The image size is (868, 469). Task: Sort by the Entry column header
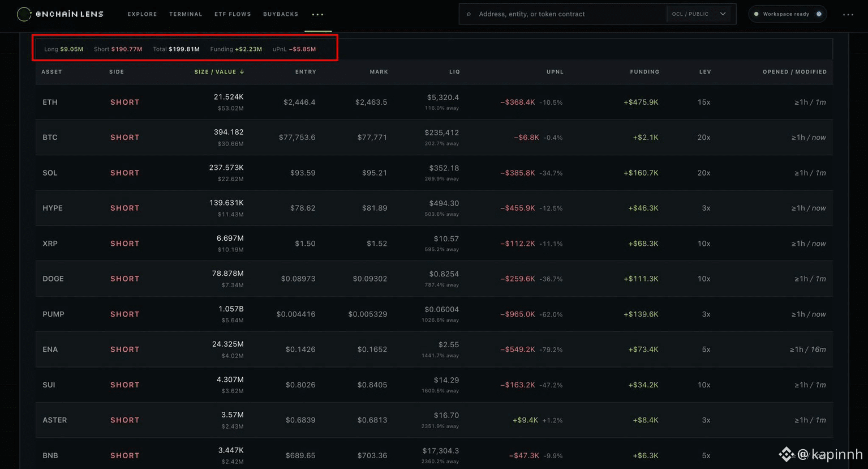(306, 72)
